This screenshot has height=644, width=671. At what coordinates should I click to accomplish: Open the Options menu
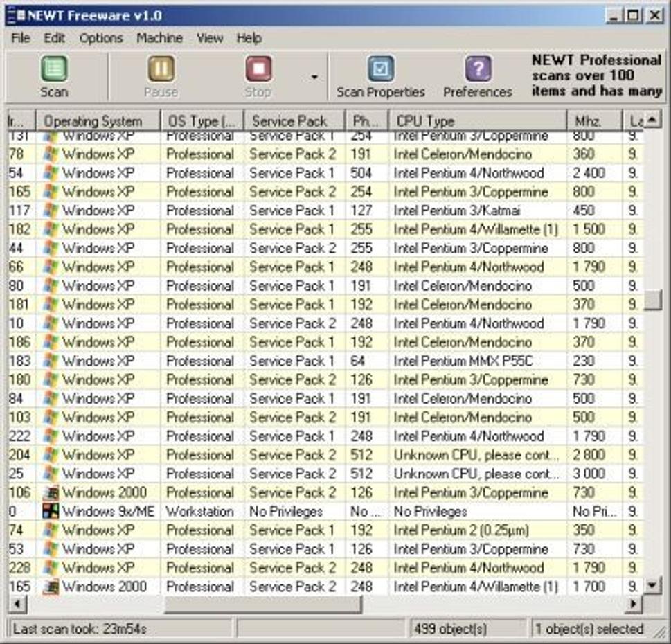(101, 38)
